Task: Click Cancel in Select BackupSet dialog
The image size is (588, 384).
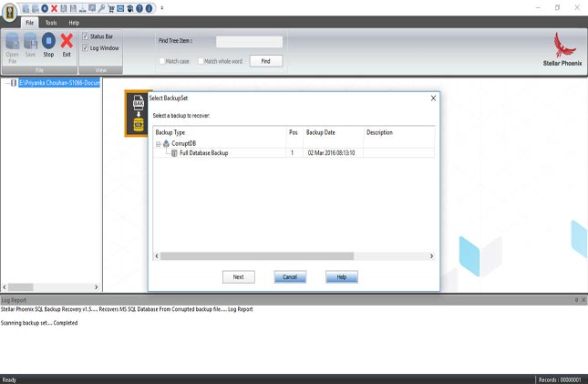Action: (290, 277)
